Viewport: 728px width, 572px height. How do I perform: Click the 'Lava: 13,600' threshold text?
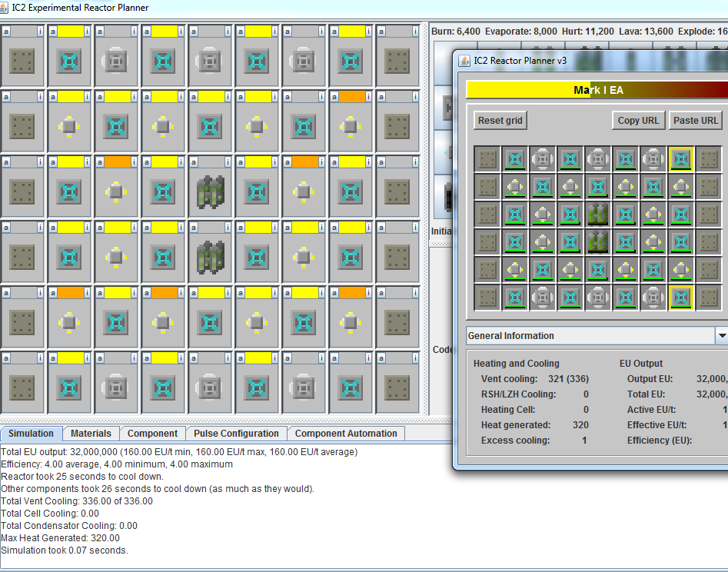[646, 31]
